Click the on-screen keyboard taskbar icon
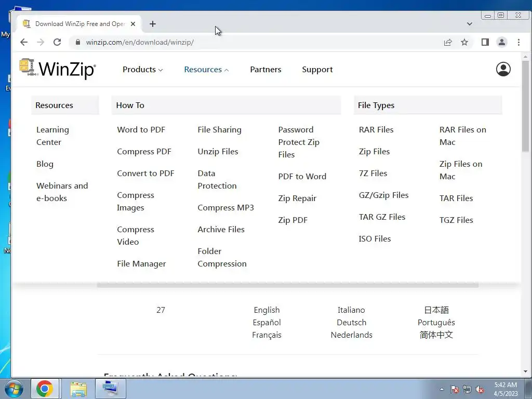The width and height of the screenshot is (532, 399). tap(111, 389)
